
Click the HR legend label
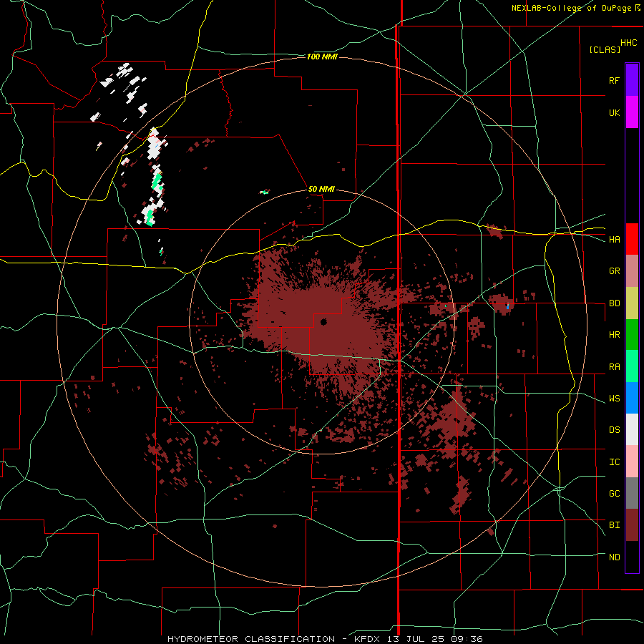(614, 335)
